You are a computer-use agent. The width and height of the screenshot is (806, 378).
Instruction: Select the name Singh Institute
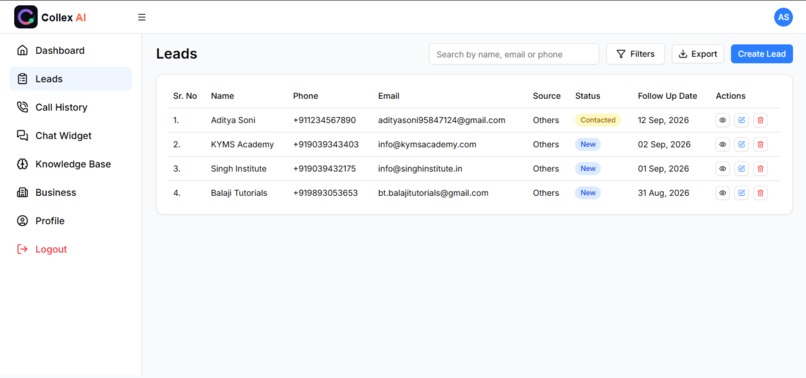[239, 169]
